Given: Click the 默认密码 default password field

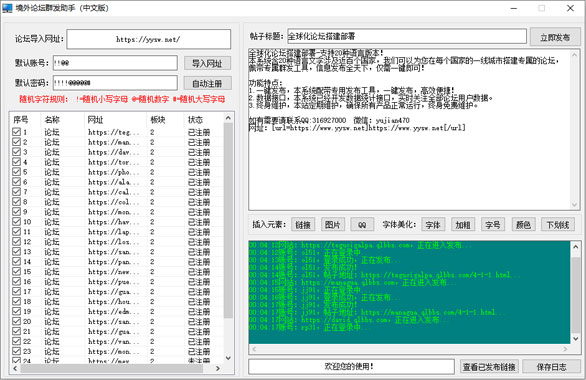Looking at the screenshot, I should pos(115,83).
